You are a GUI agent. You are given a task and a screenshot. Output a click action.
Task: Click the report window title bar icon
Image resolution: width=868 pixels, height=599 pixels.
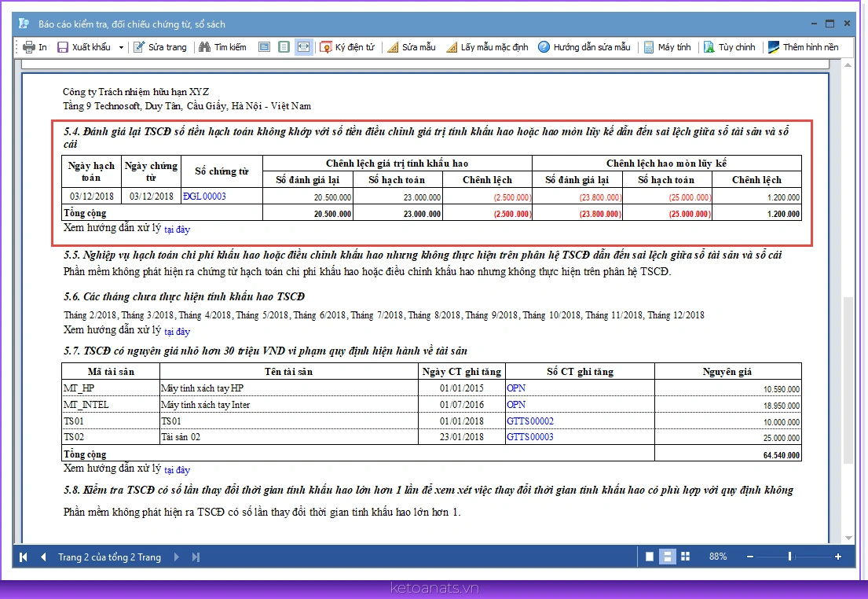24,24
